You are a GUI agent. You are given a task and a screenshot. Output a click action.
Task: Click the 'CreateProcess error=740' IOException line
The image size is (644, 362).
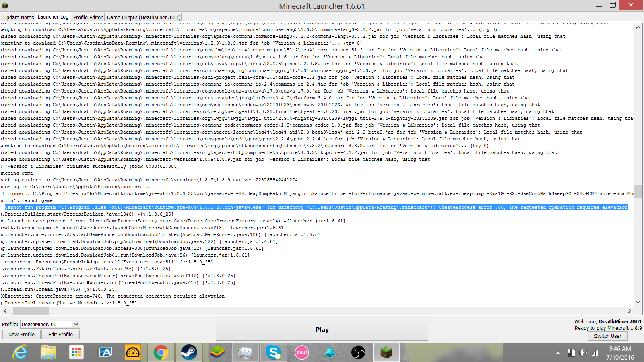(113, 296)
